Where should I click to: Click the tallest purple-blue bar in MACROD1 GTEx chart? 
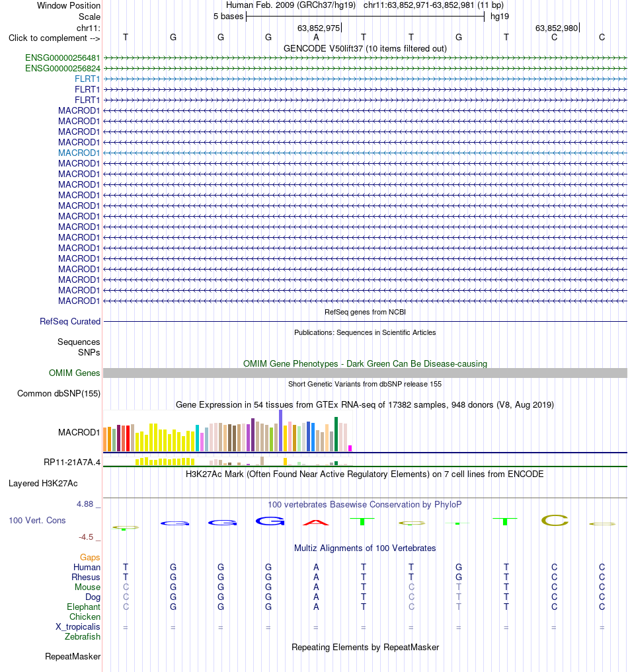(x=281, y=430)
